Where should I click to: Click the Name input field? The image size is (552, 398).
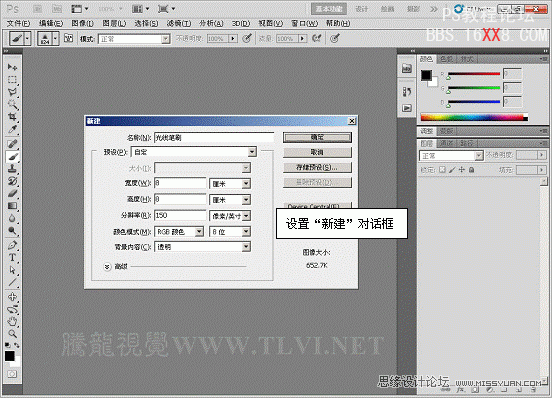click(214, 137)
